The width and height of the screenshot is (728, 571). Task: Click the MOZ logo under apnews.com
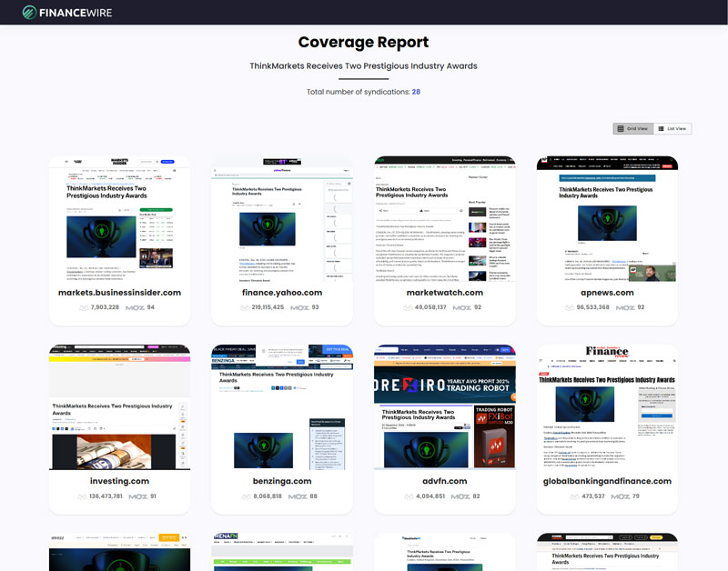pos(625,307)
